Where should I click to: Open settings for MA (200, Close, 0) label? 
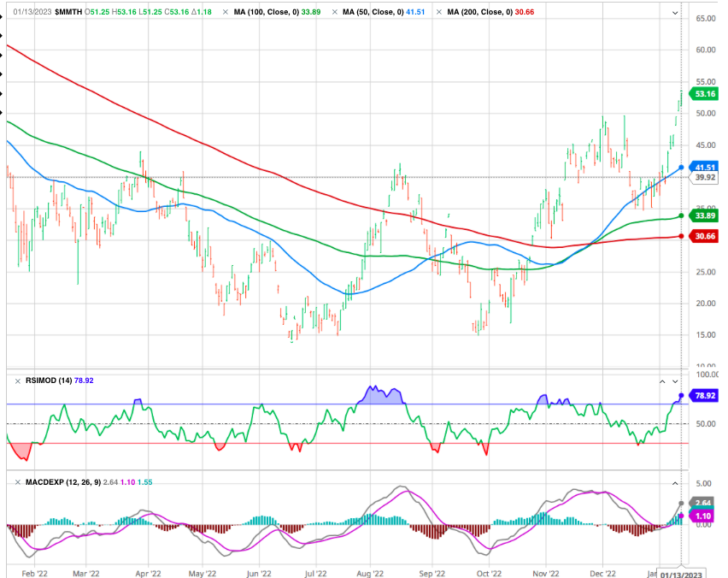pyautogui.click(x=480, y=12)
